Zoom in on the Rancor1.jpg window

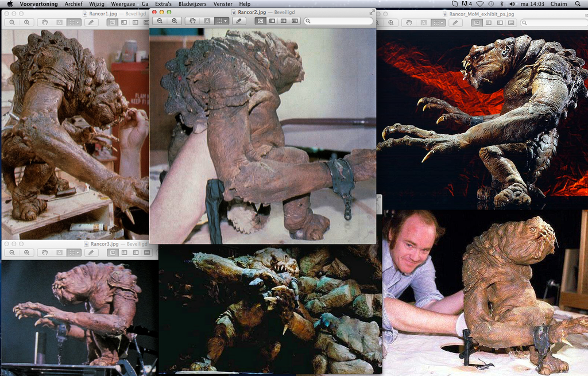(x=26, y=22)
